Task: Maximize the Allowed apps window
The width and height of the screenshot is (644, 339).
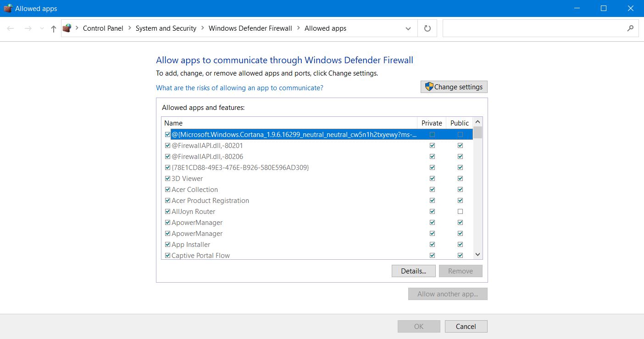Action: tap(604, 8)
